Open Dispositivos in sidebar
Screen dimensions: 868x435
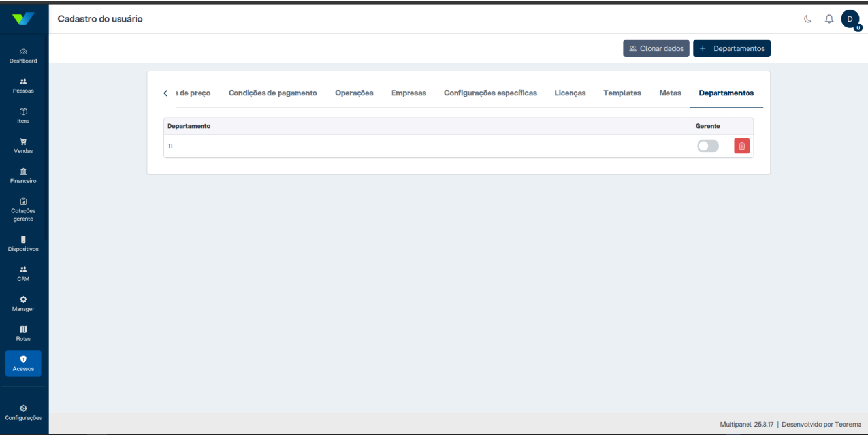click(24, 244)
